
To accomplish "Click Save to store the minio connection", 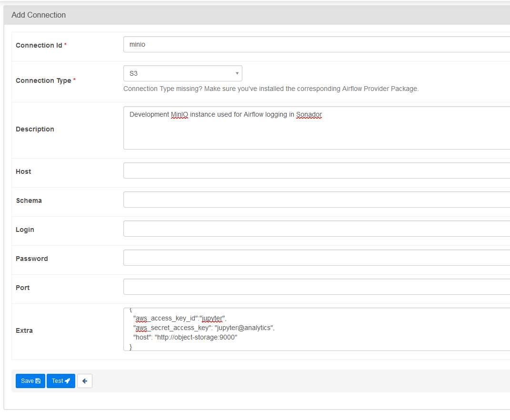I will click(x=30, y=380).
